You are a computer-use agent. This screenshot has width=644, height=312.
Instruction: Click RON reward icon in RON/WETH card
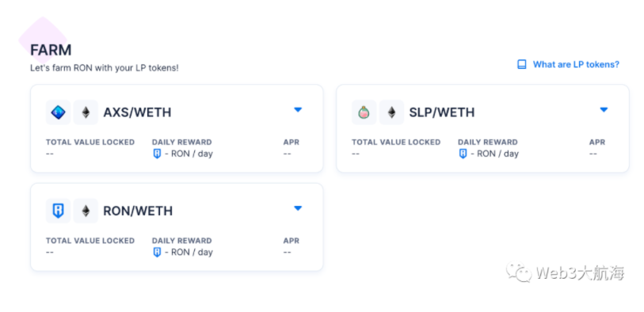(157, 253)
